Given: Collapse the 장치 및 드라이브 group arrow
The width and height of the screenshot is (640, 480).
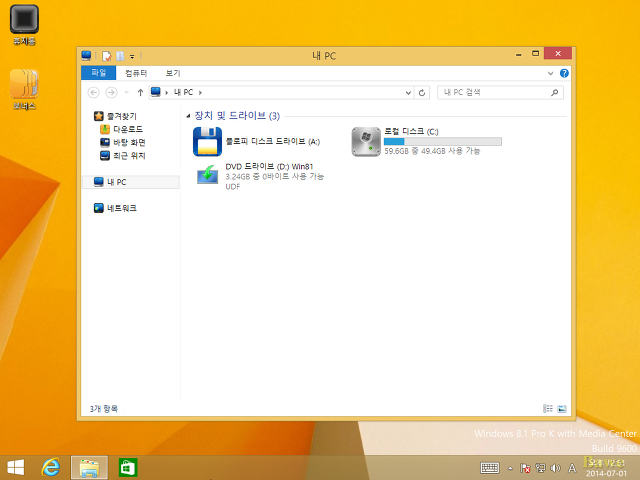Looking at the screenshot, I should click(x=188, y=116).
